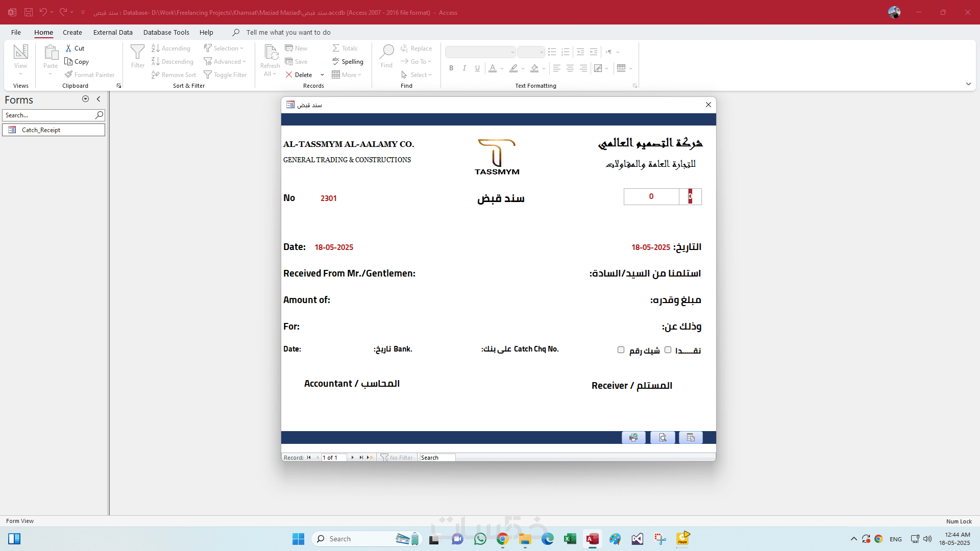The width and height of the screenshot is (980, 551).
Task: Tick the cash (نقدا) checkbox
Action: 668,350
